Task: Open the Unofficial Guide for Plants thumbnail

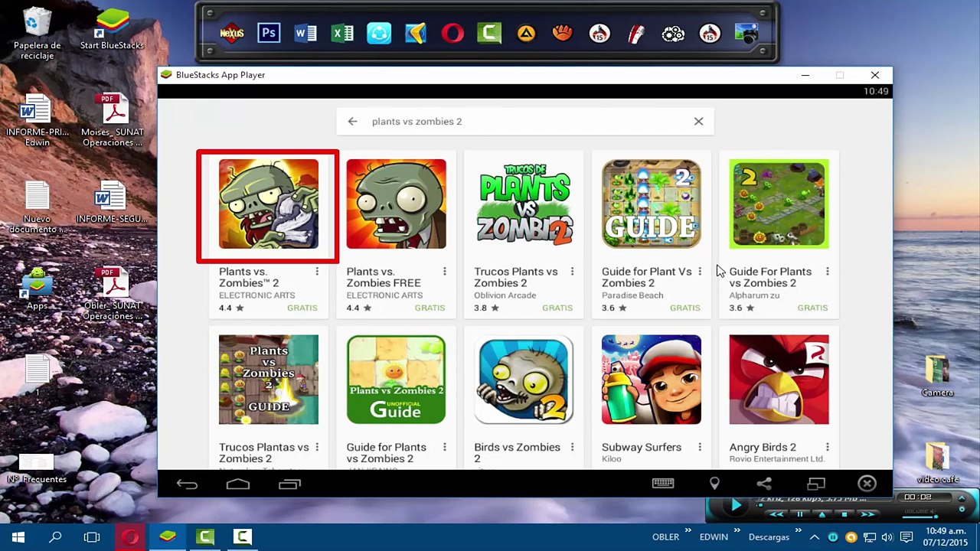Action: [x=396, y=380]
